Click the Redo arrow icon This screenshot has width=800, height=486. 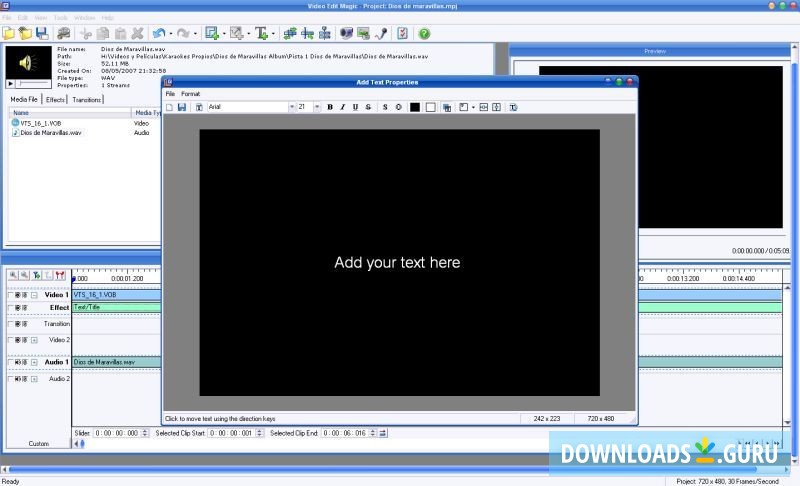[x=183, y=34]
